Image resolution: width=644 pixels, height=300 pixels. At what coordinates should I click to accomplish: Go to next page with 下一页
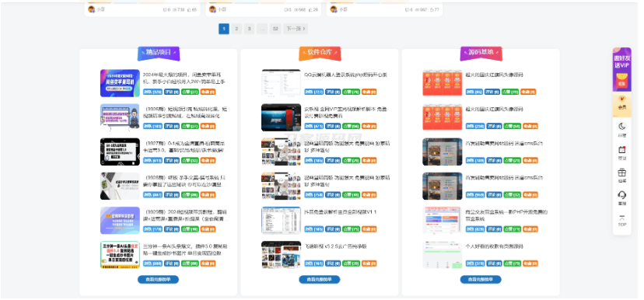(296, 29)
